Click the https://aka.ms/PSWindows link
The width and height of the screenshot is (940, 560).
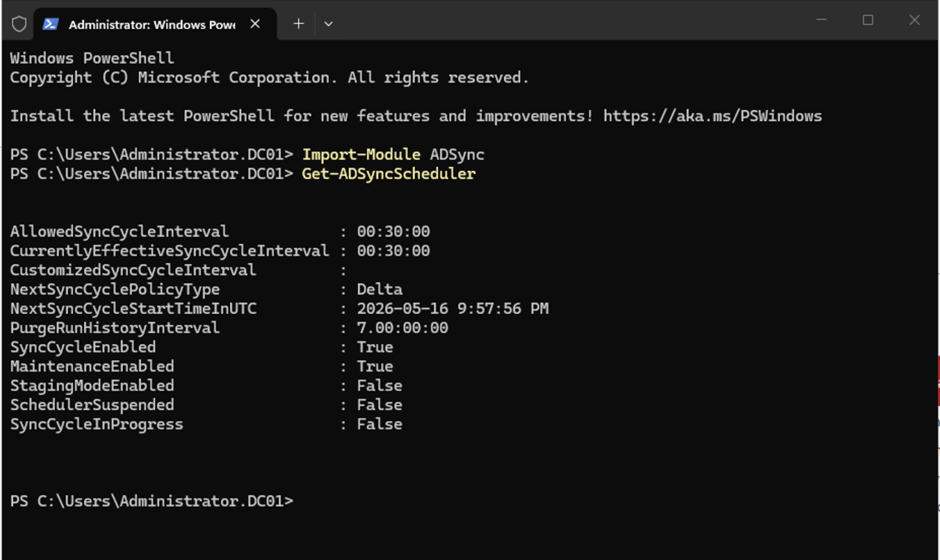click(x=712, y=116)
